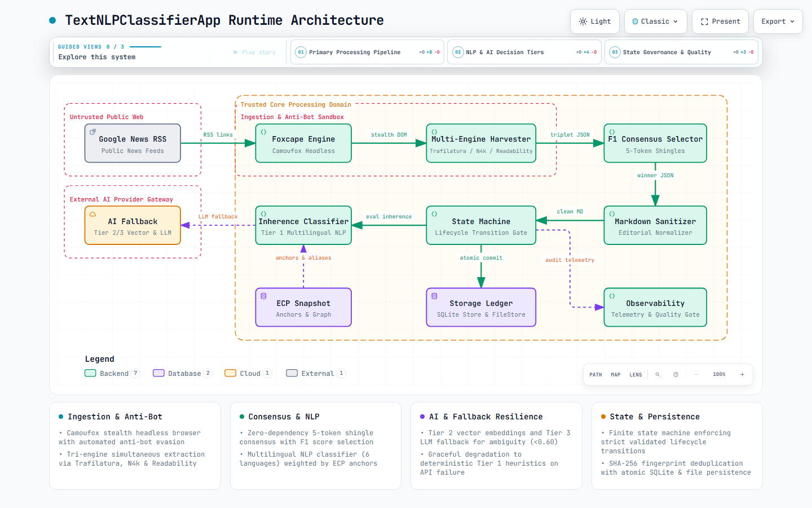Open the Classic style dropdown
This screenshot has width=812, height=508.
(656, 21)
